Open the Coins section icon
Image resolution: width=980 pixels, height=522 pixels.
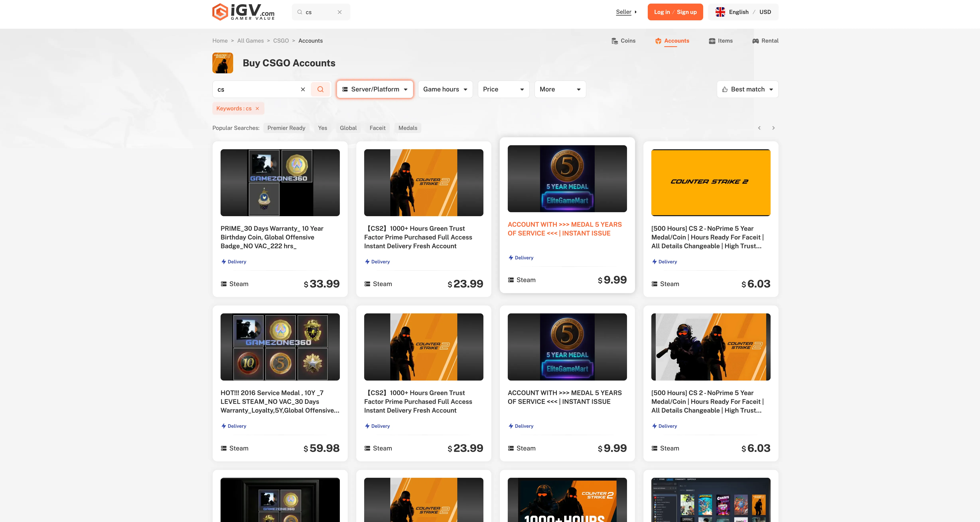[x=615, y=41]
